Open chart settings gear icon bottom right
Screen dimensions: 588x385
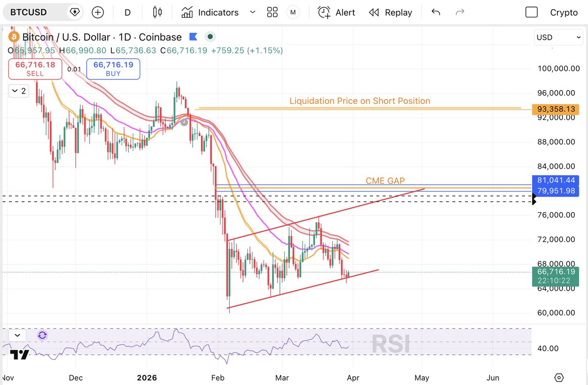point(560,378)
